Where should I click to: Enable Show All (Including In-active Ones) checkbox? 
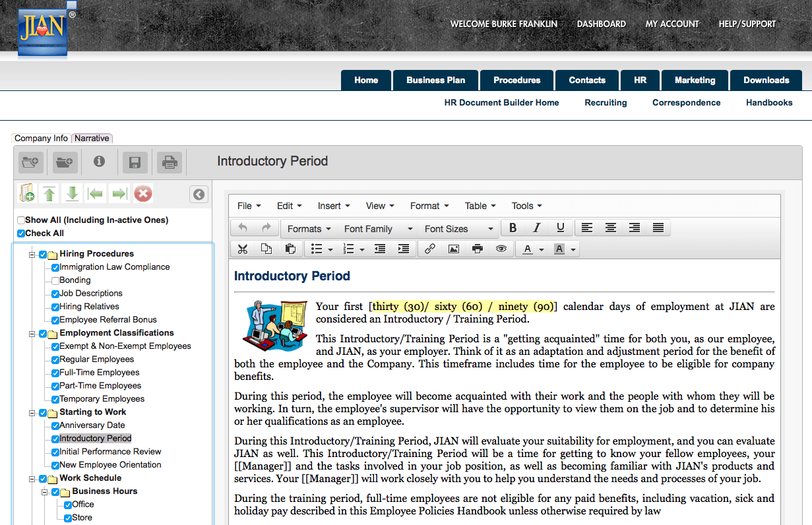pyautogui.click(x=21, y=220)
